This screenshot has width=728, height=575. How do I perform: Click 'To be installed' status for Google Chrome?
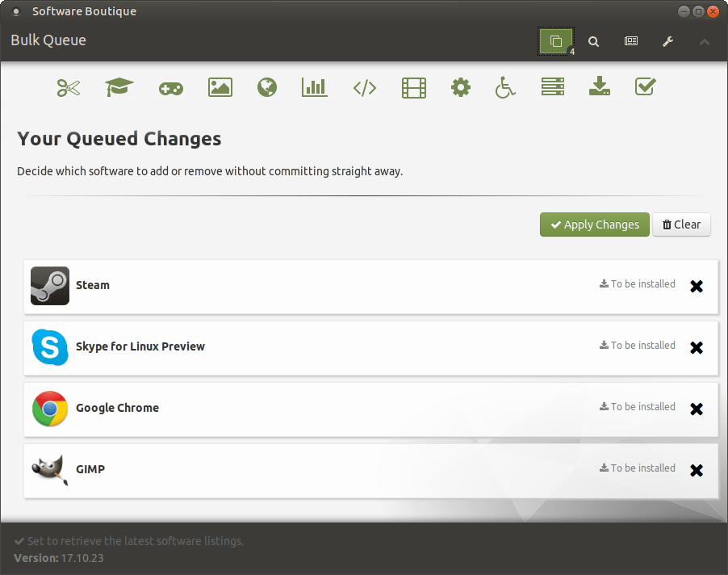point(637,406)
